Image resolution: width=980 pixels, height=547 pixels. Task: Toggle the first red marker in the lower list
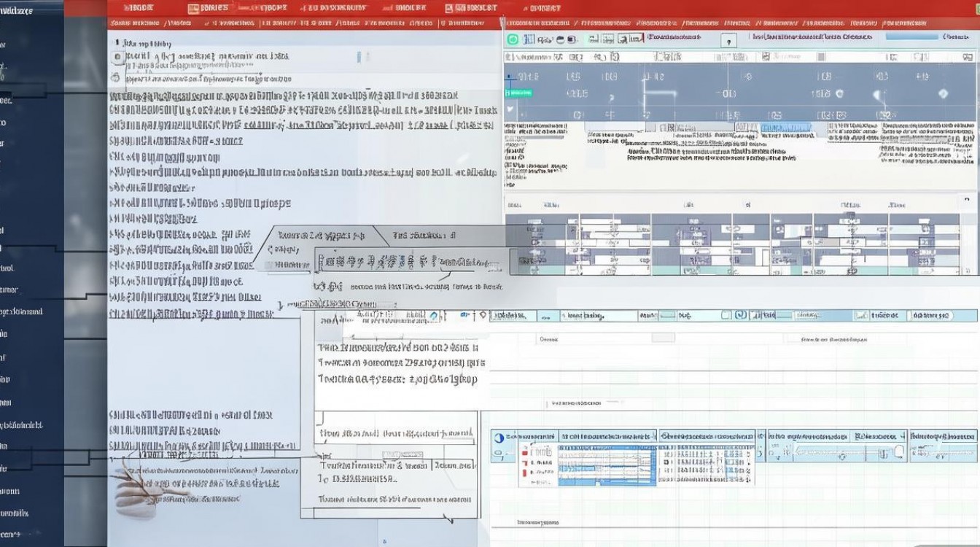coord(524,452)
